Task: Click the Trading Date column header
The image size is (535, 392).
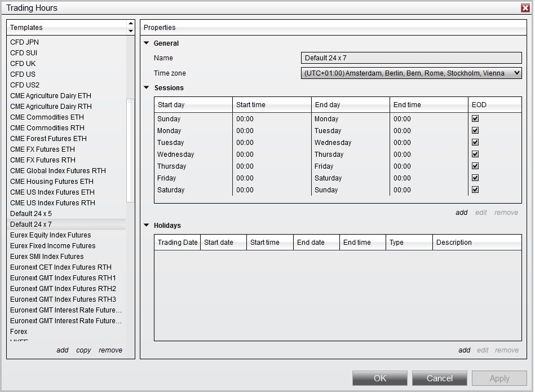Action: (x=177, y=242)
